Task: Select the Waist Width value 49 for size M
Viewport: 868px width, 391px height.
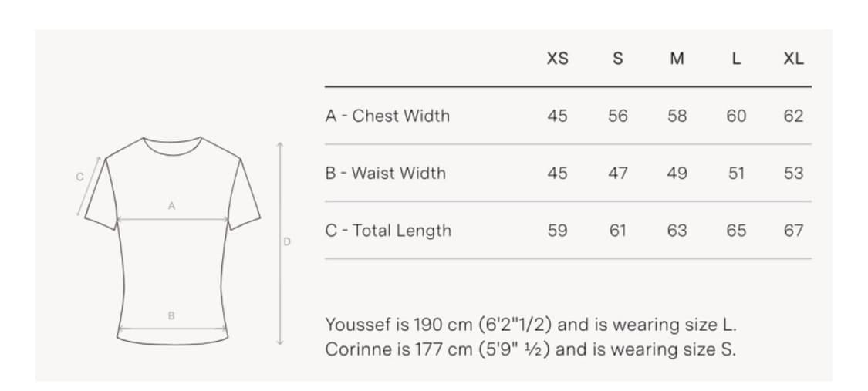Action: click(x=677, y=173)
